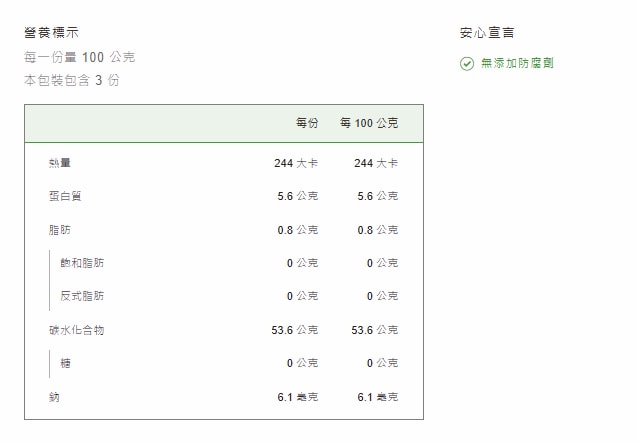Image resolution: width=639 pixels, height=443 pixels.
Task: Click the 反式脂肪 sub-row label
Action: [82, 296]
